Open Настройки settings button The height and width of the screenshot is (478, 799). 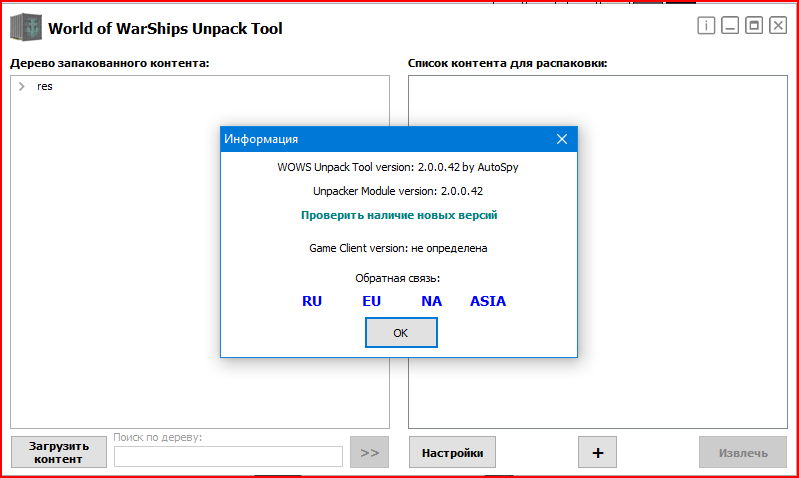[452, 452]
